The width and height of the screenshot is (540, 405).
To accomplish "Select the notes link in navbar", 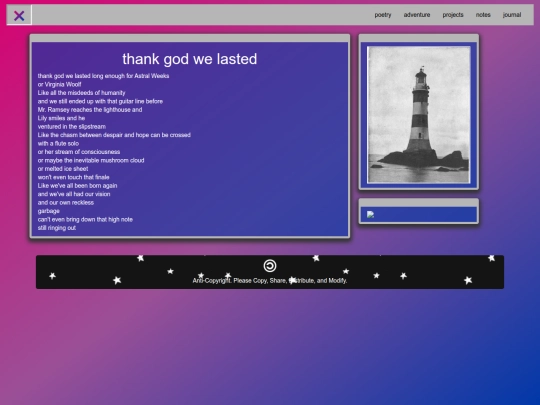I will click(x=483, y=15).
